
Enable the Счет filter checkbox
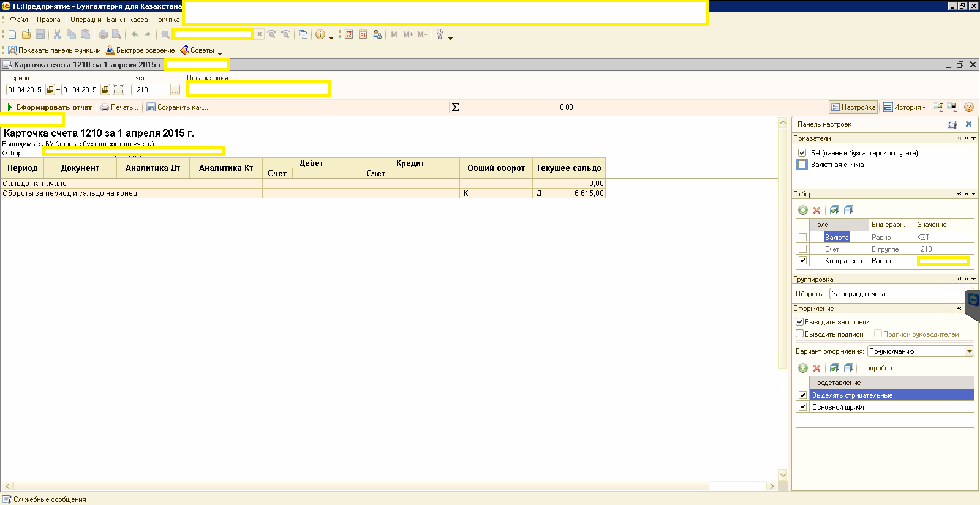pyautogui.click(x=802, y=249)
